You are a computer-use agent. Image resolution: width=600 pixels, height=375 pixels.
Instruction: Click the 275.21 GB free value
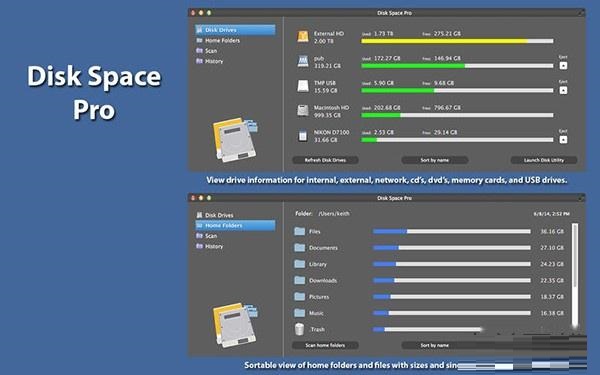pos(447,34)
